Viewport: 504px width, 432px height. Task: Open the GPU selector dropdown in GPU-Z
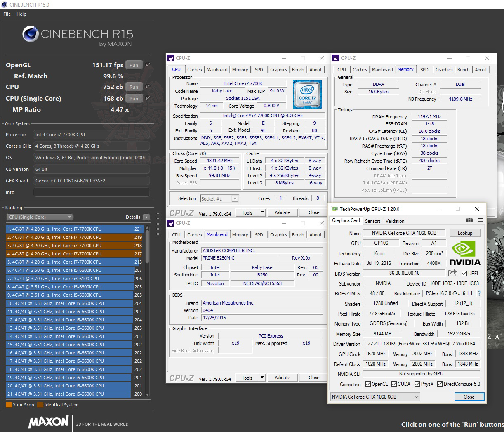click(375, 397)
